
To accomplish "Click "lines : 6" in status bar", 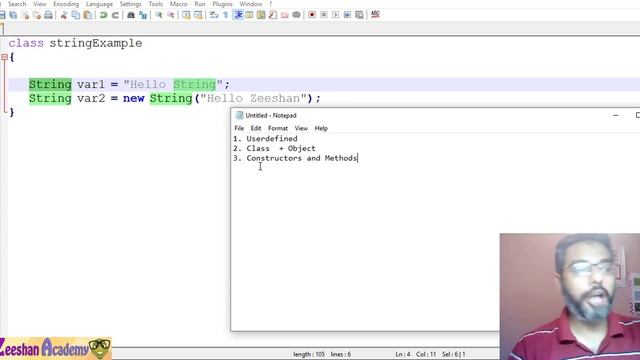I will click(x=340, y=354).
